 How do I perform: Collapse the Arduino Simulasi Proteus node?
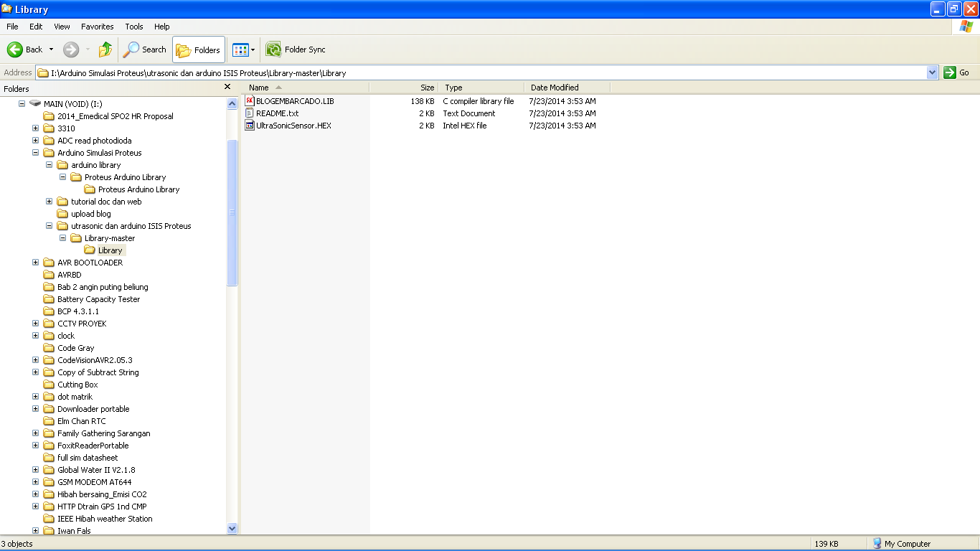36,153
